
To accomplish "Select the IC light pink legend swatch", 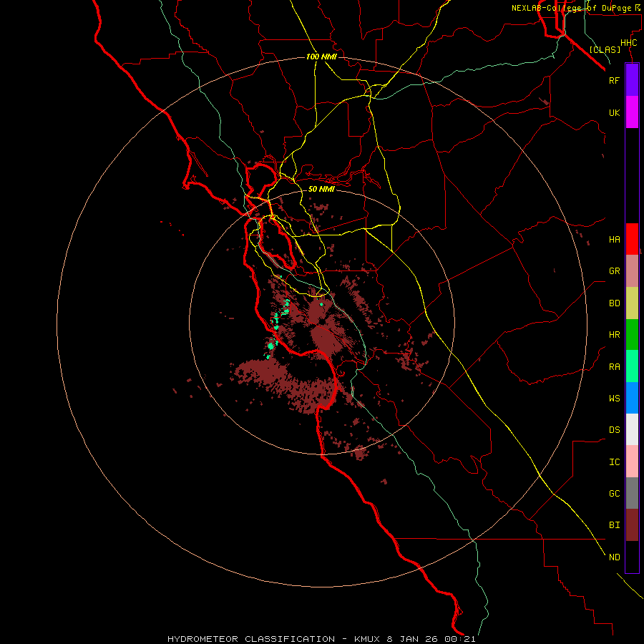I will [x=632, y=462].
